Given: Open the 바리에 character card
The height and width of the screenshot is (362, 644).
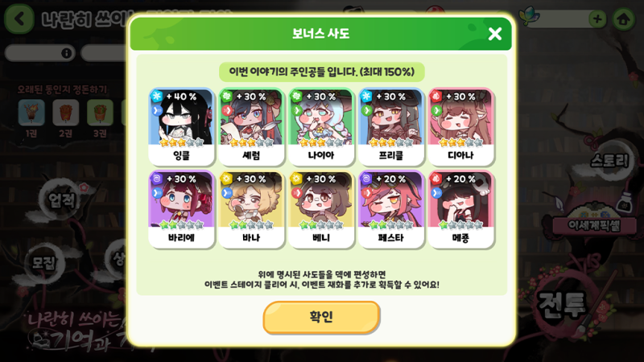Looking at the screenshot, I should coord(182,209).
